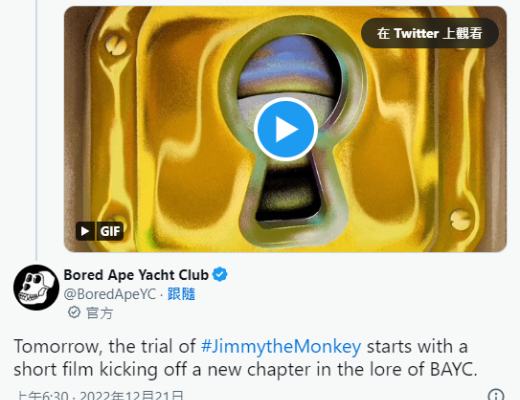Play the keyhole GIF with blue play button

[x=285, y=129]
